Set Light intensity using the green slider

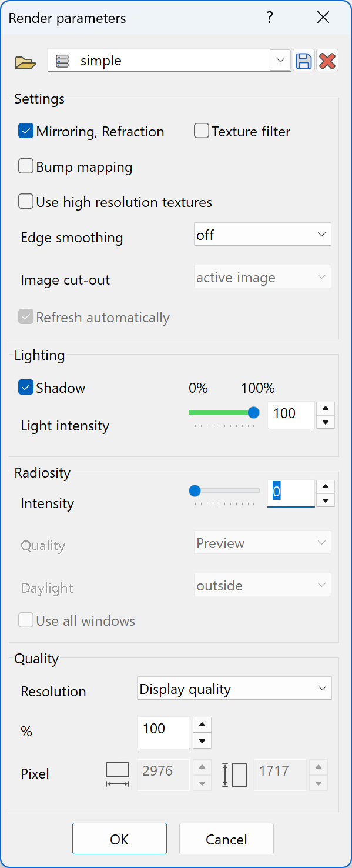(253, 413)
